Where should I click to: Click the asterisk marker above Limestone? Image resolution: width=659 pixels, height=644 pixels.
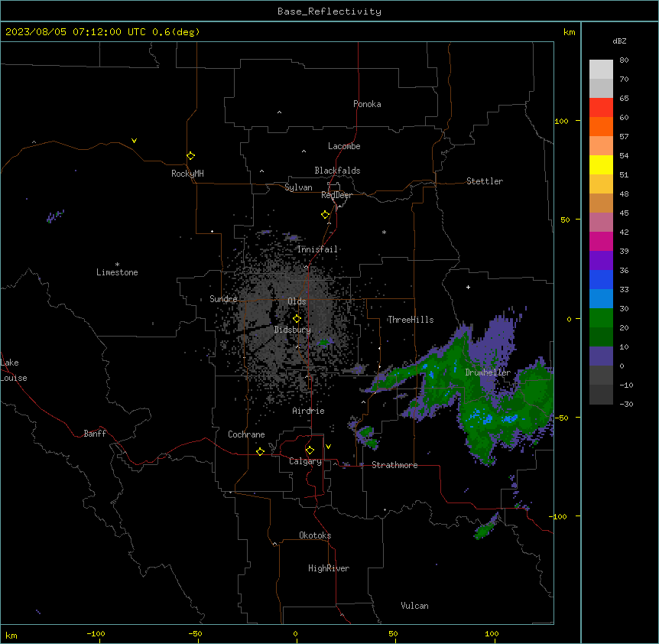(x=117, y=265)
